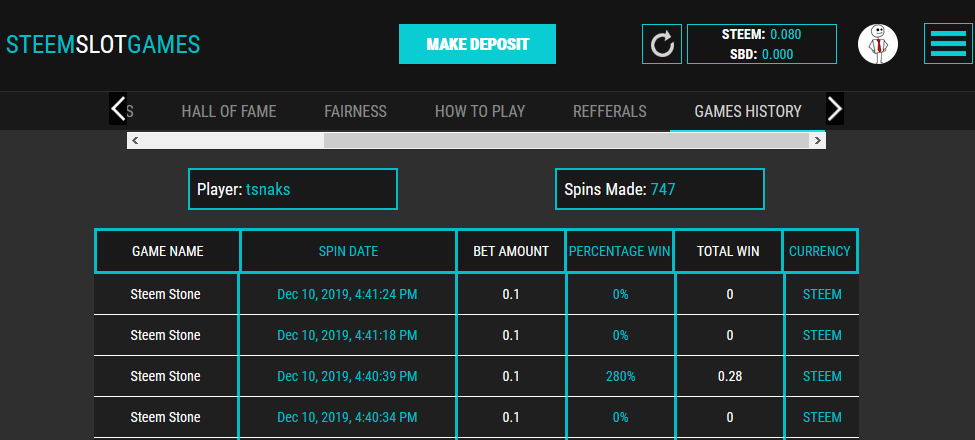The width and height of the screenshot is (975, 440).
Task: Open the Hall of Fame tab
Action: 228,111
